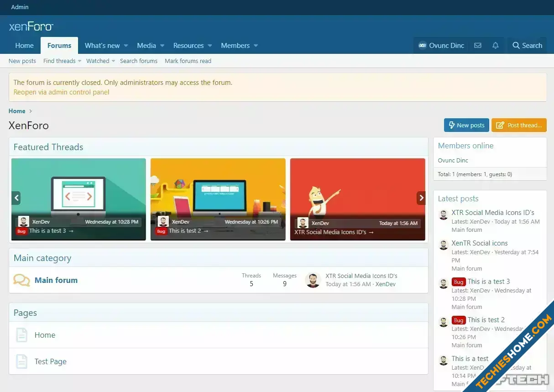The image size is (554, 392).
Task: Open the Watched dropdown
Action: point(100,61)
